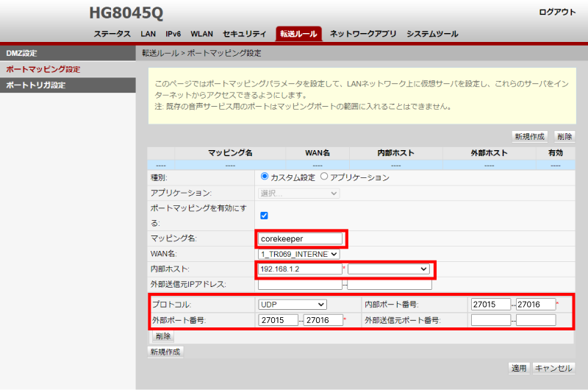588x390 pixels.
Task: Switch to the セキュリティ tab
Action: coord(244,34)
